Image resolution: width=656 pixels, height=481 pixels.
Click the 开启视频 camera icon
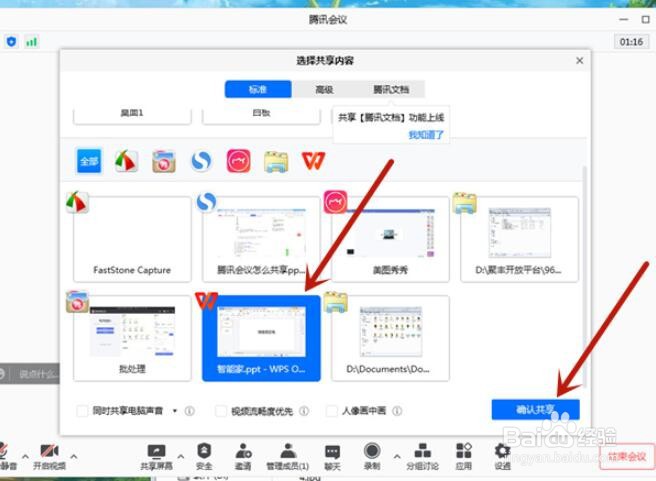click(x=49, y=451)
